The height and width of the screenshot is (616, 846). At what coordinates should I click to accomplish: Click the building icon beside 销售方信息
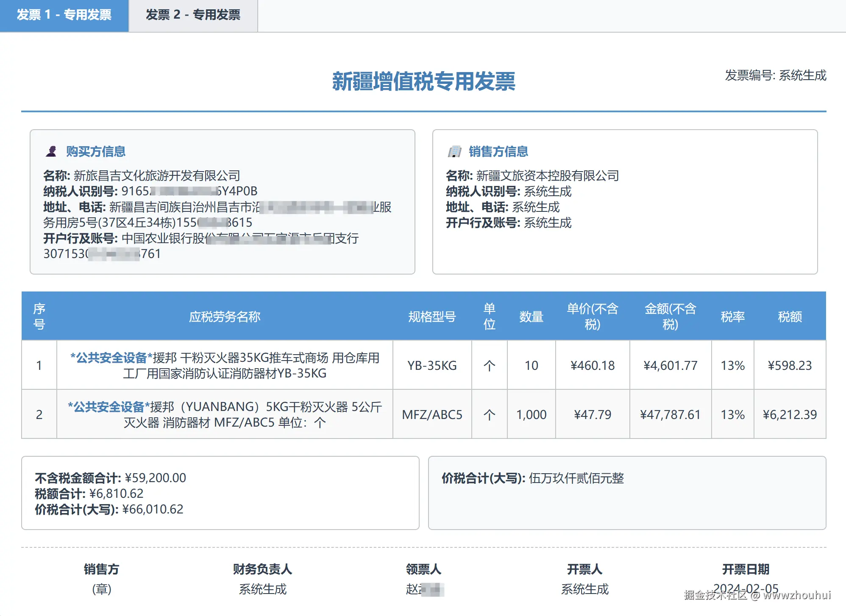pos(454,151)
